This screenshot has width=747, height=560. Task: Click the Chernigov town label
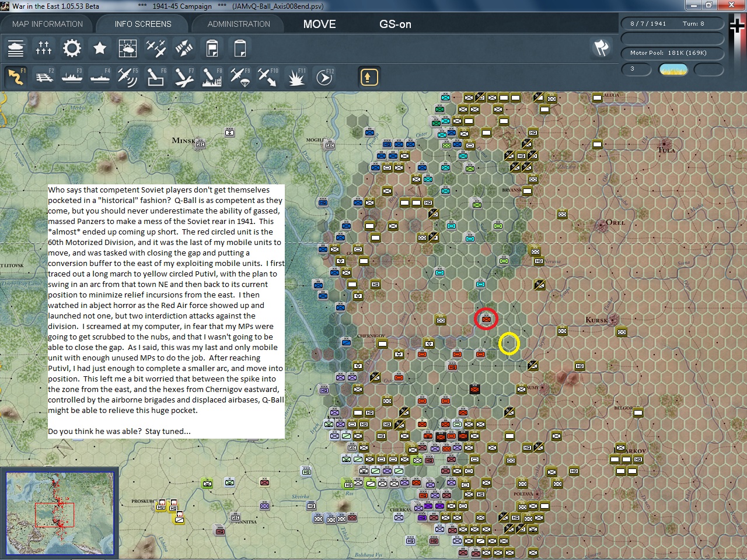(371, 336)
